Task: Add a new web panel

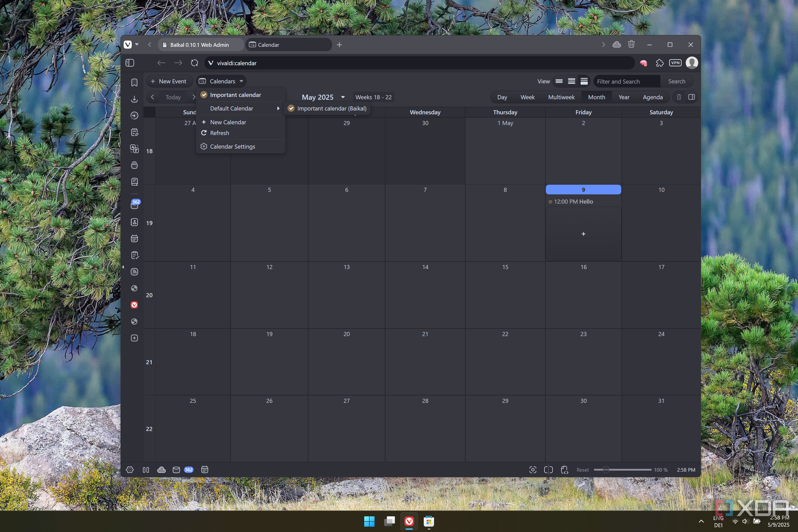Action: tap(134, 338)
